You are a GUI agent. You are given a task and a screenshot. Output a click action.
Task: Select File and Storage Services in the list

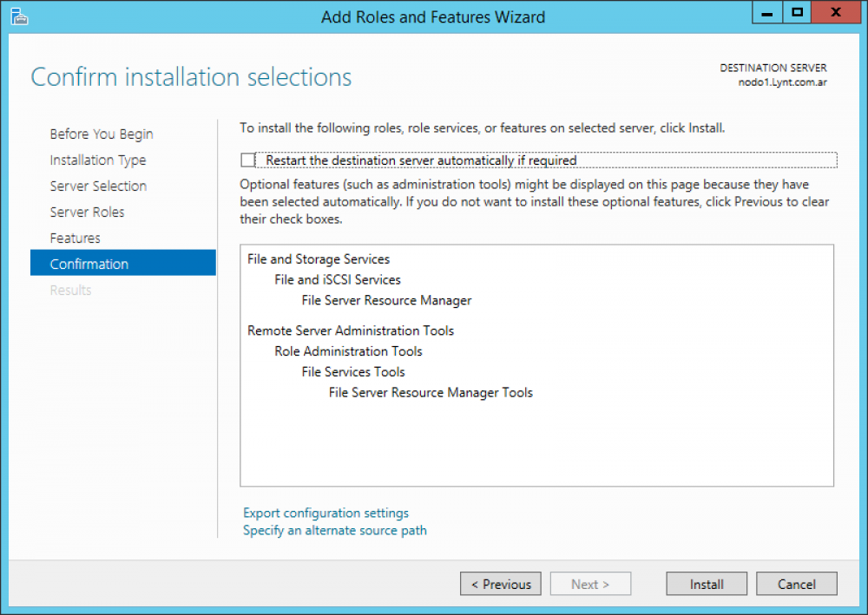tap(319, 258)
